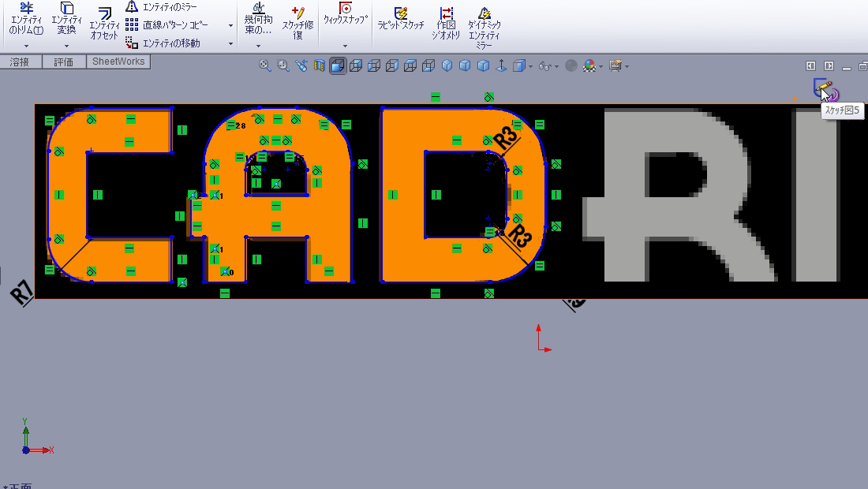This screenshot has width=868, height=489.
Task: Click the Previous View icon in view toolbar
Action: [301, 66]
